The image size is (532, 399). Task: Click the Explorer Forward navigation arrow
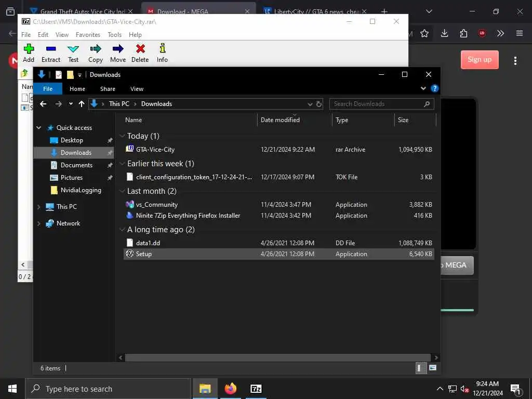click(x=58, y=104)
